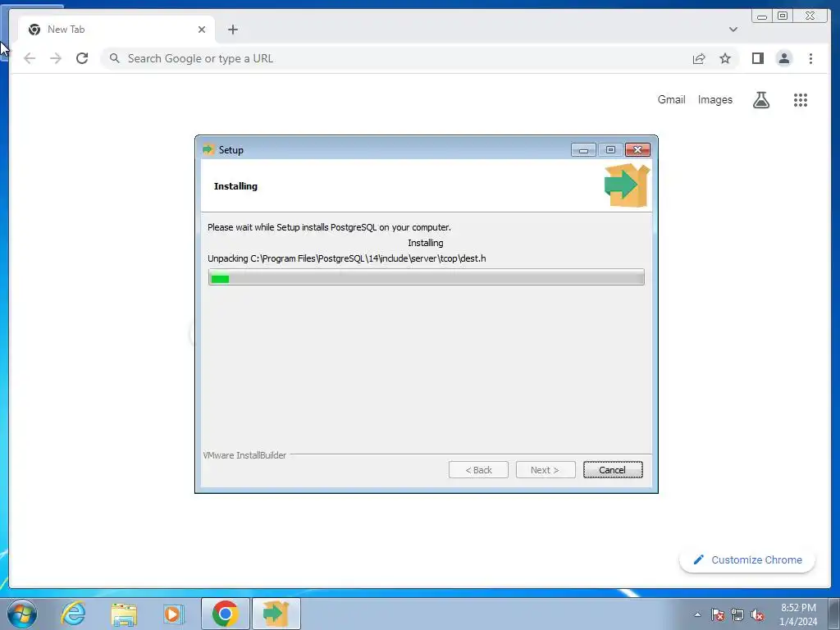Share this page icon in Chrome
The height and width of the screenshot is (630, 840).
tap(699, 58)
